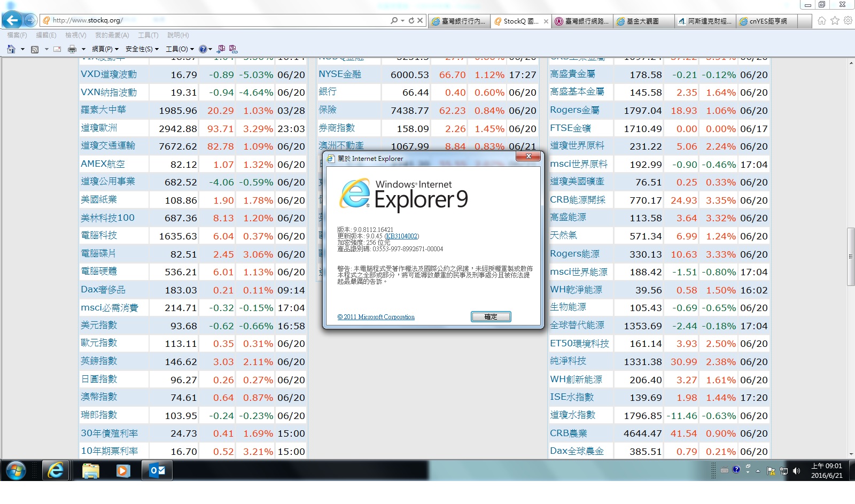Open the 安全性(S) dropdown in command bar
855x504 pixels.
(142, 49)
